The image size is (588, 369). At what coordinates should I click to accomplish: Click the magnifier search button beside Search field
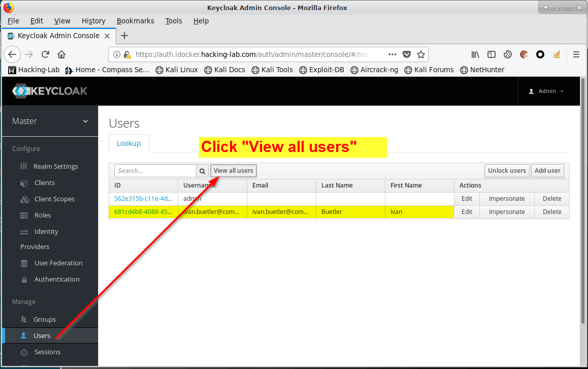point(202,171)
